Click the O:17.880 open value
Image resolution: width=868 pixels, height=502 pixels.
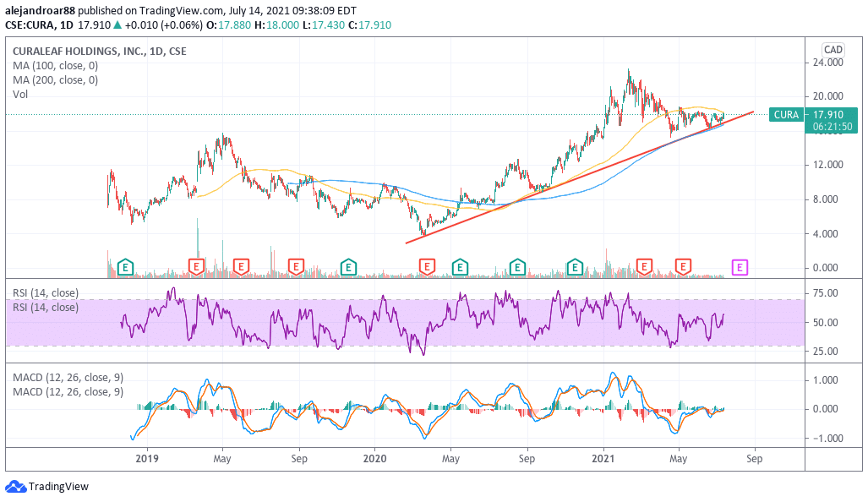coord(229,25)
